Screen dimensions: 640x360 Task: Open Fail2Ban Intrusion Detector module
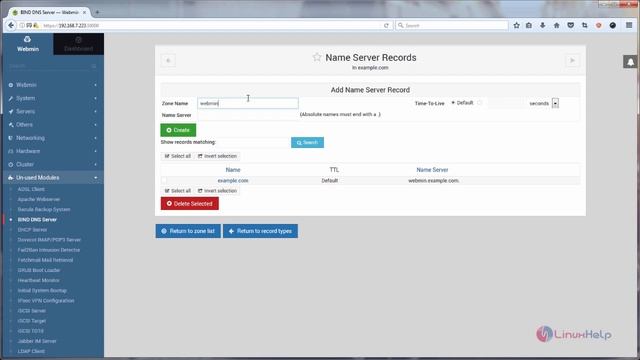coord(49,250)
